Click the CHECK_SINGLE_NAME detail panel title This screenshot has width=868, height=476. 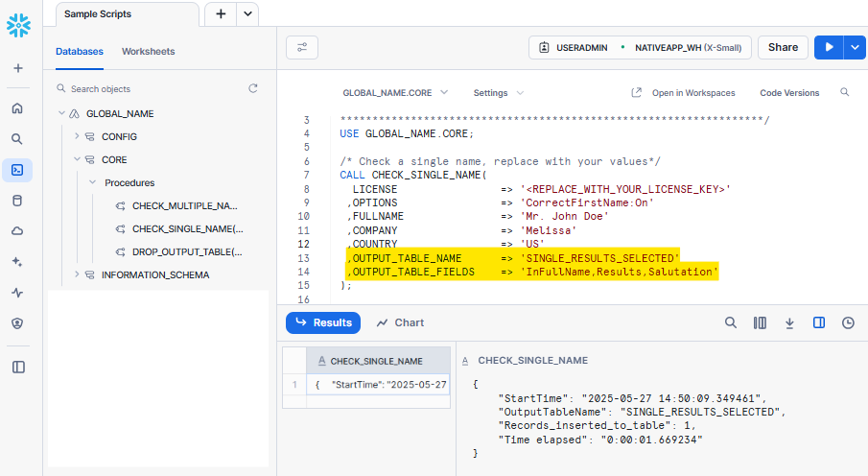click(532, 360)
